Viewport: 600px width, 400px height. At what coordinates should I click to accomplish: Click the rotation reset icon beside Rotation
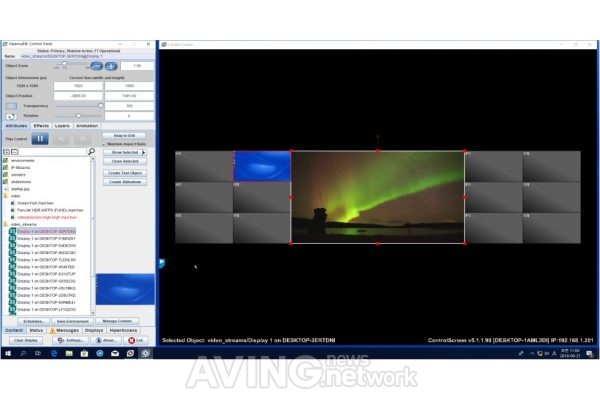(x=11, y=116)
